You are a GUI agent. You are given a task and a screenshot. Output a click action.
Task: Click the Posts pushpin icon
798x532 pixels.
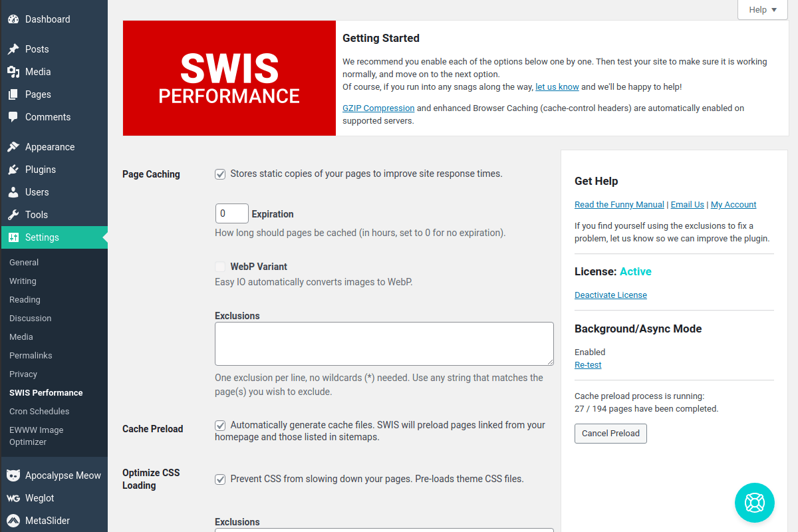13,49
